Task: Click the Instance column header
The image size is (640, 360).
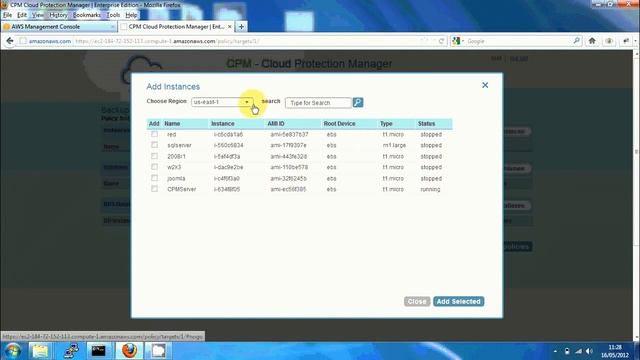Action: pyautogui.click(x=223, y=123)
